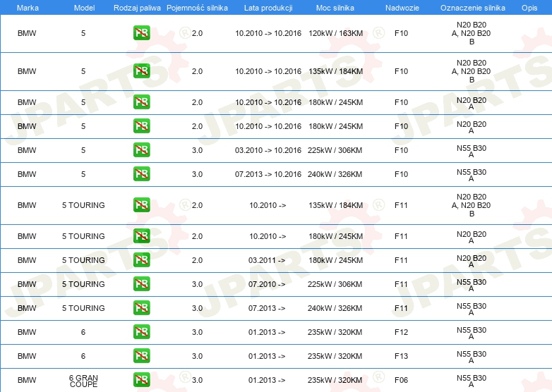Click the F11 cell in the 03.2011 row
552x392 pixels.
point(401,260)
